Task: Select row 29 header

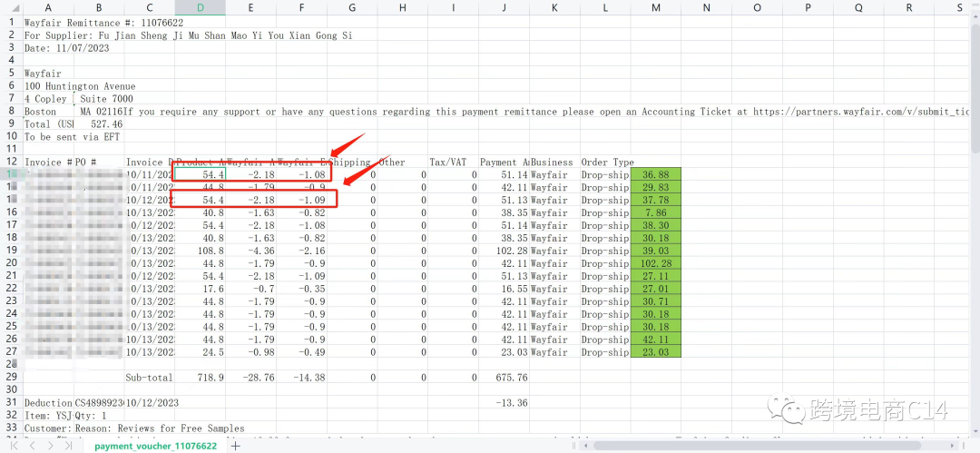Action: pyautogui.click(x=12, y=377)
